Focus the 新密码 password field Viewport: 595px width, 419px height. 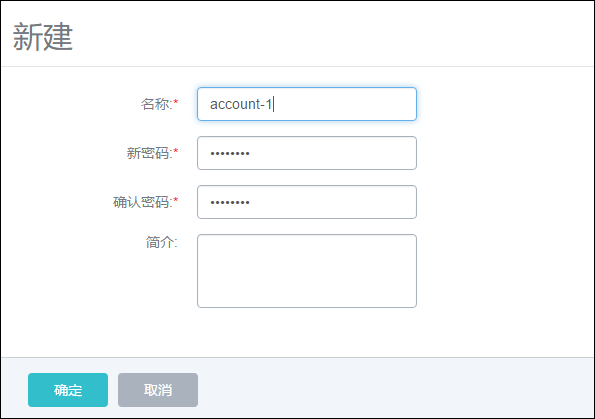(307, 153)
